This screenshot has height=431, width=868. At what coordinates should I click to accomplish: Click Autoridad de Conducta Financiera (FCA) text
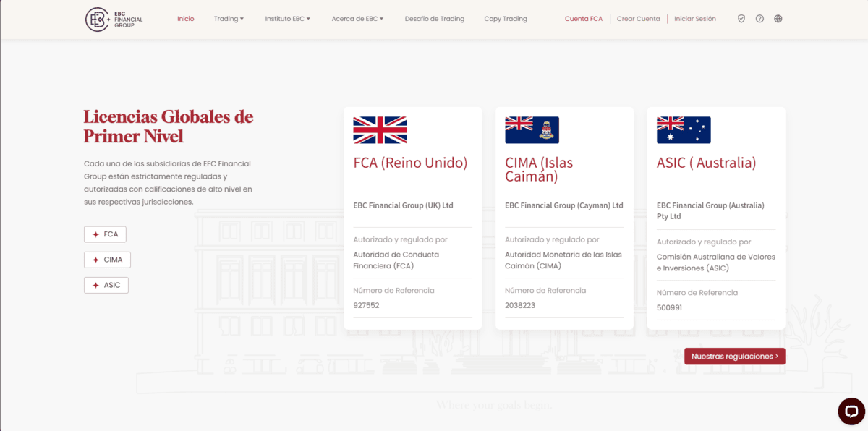pyautogui.click(x=396, y=260)
